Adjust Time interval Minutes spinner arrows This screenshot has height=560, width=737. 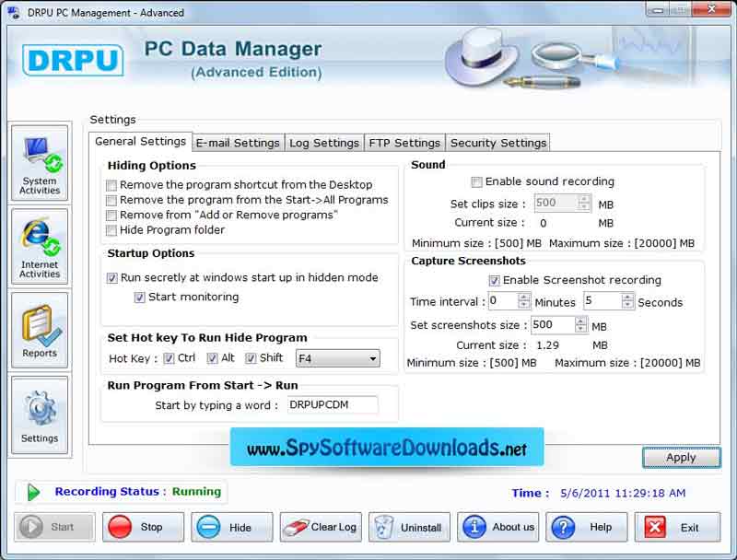pos(523,300)
